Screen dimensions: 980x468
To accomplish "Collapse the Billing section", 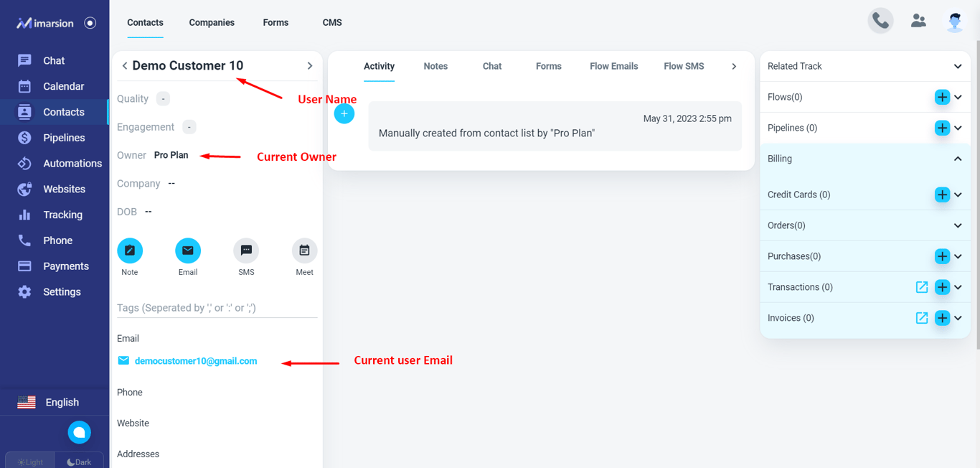I will point(958,159).
